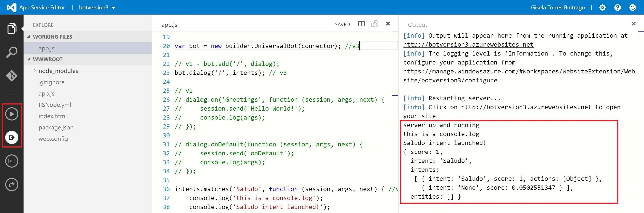Viewport: 644px width, 213px height.
Task: Click the first botversion3.azurewebsites.net link
Action: [x=468, y=44]
